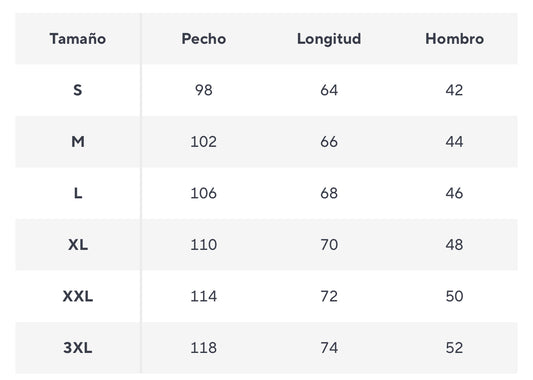The image size is (533, 380).
Task: Click the Longitud value 64
Action: 329,90
